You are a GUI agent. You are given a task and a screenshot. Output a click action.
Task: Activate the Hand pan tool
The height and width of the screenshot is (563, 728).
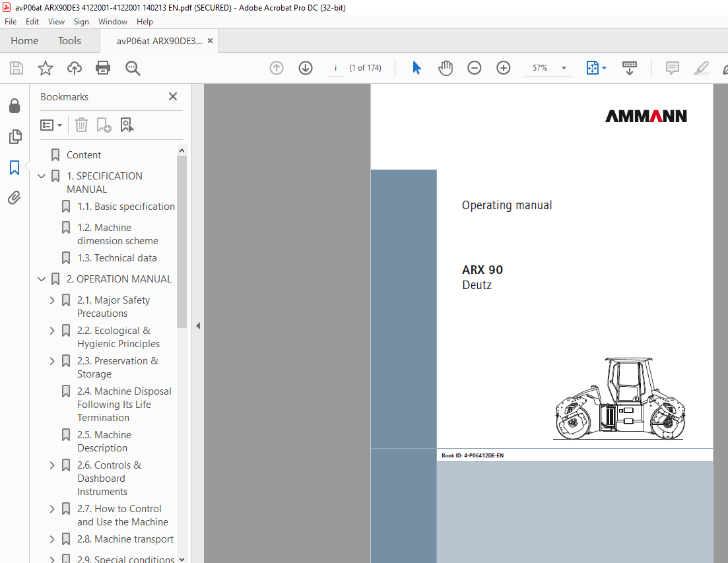click(446, 68)
